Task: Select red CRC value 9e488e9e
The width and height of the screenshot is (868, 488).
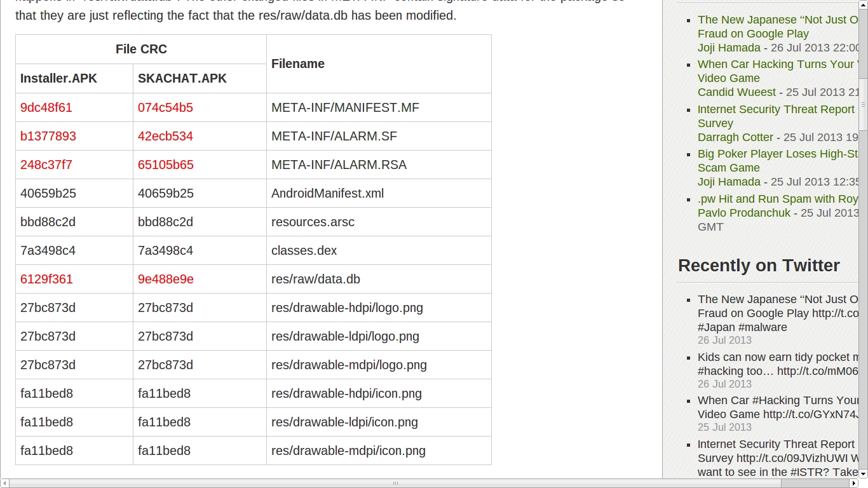Action: (166, 279)
